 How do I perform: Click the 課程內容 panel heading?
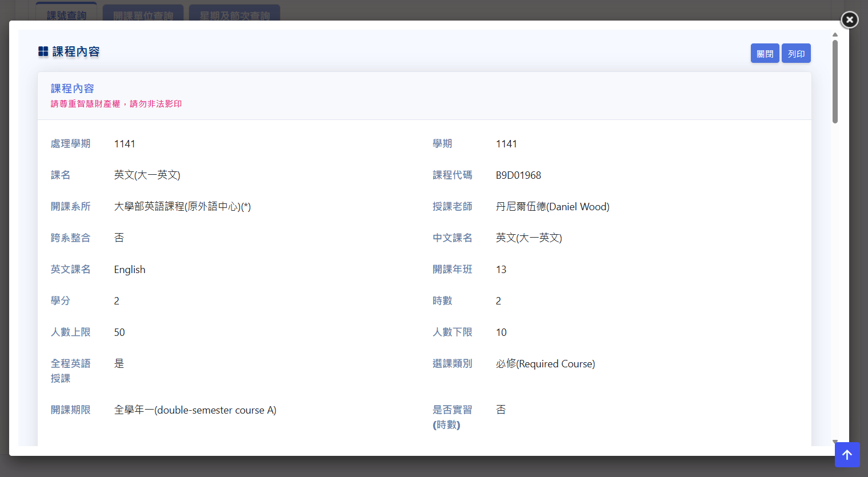[x=73, y=89]
